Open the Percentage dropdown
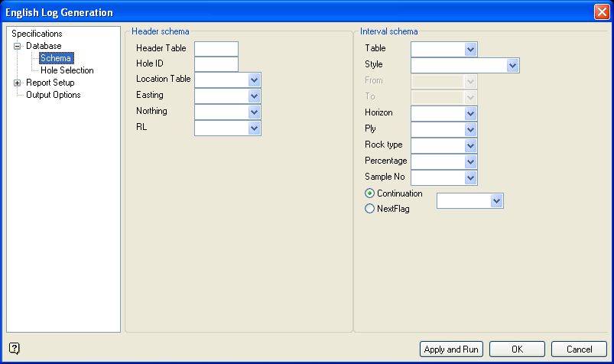Image resolution: width=614 pixels, height=364 pixels. [x=470, y=162]
